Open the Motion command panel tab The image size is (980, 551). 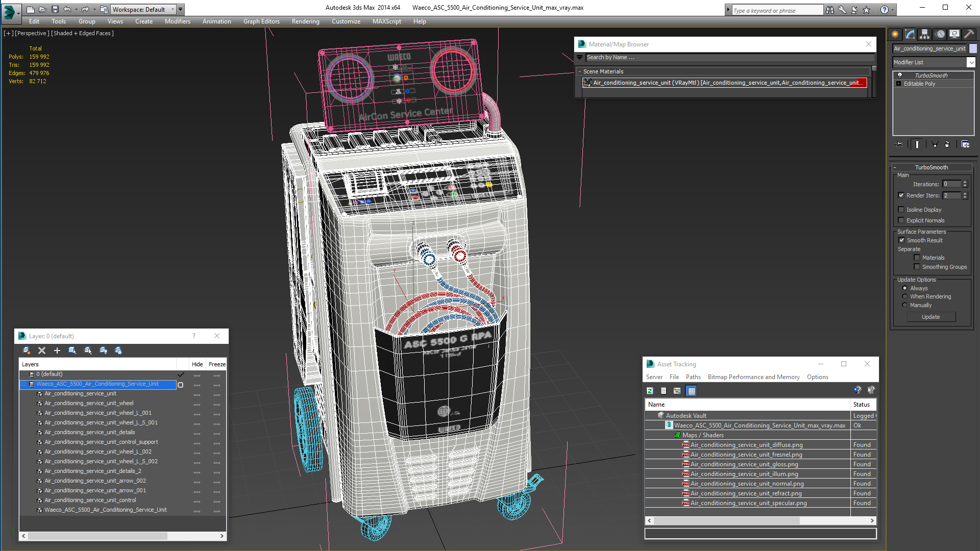point(940,34)
